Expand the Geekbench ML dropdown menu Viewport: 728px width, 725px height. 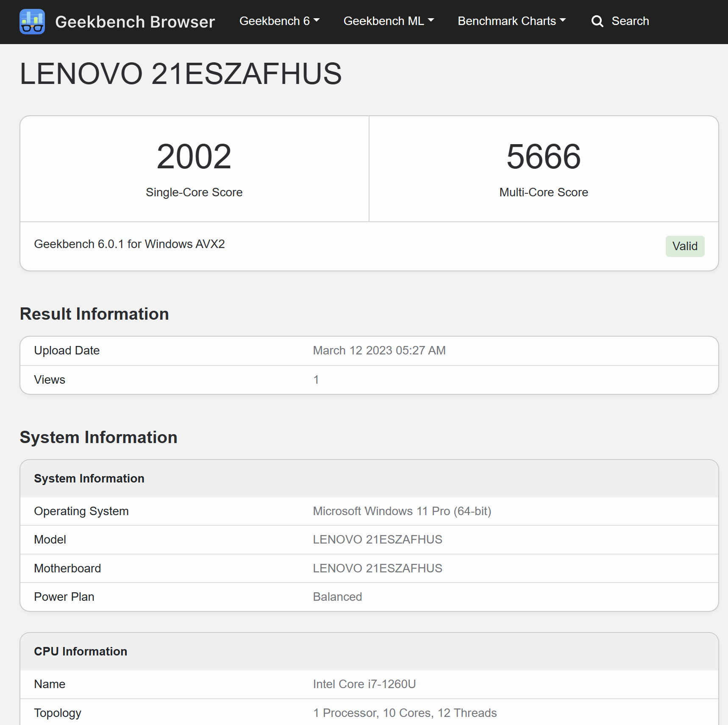[x=389, y=21]
